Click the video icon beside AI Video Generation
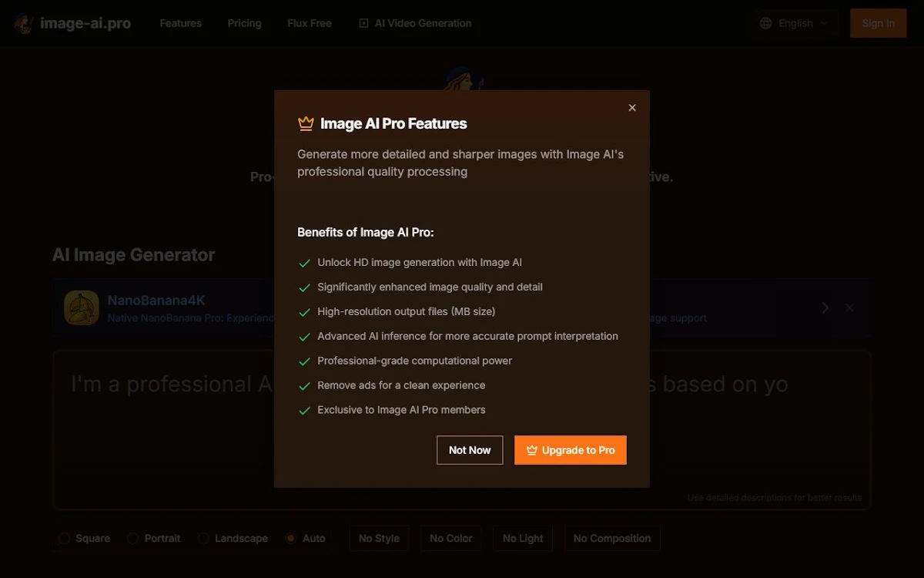The image size is (924, 578). (x=364, y=23)
